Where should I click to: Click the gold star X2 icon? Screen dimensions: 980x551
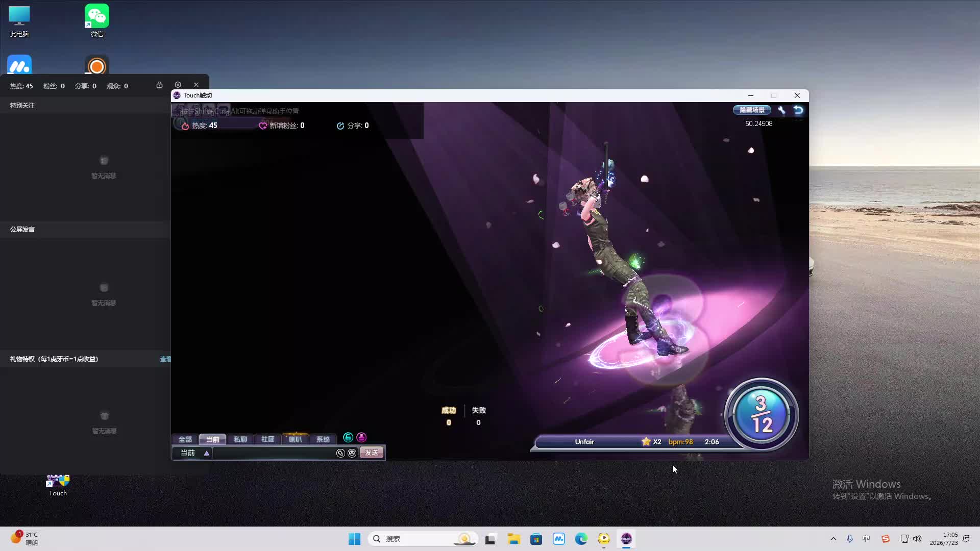(x=646, y=442)
